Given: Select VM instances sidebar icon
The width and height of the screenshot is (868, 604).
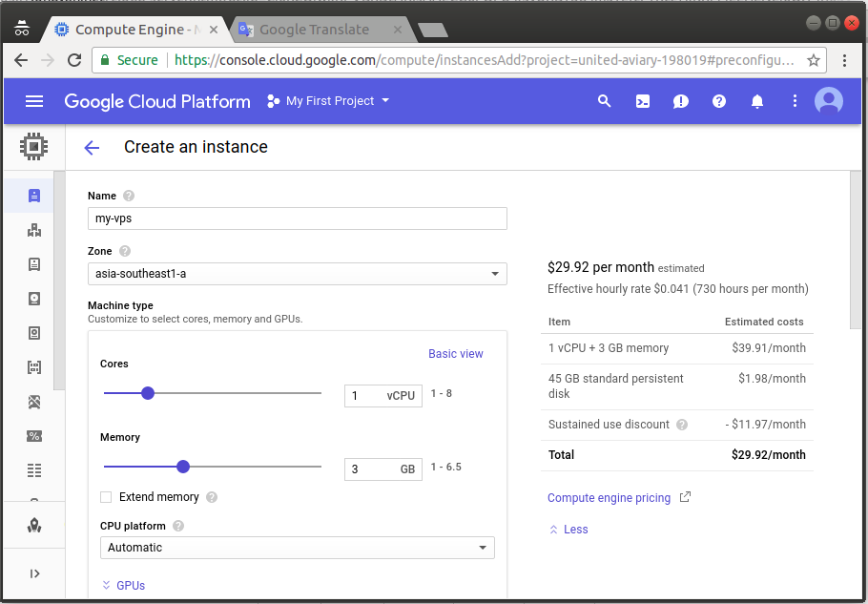Looking at the screenshot, I should (x=34, y=196).
